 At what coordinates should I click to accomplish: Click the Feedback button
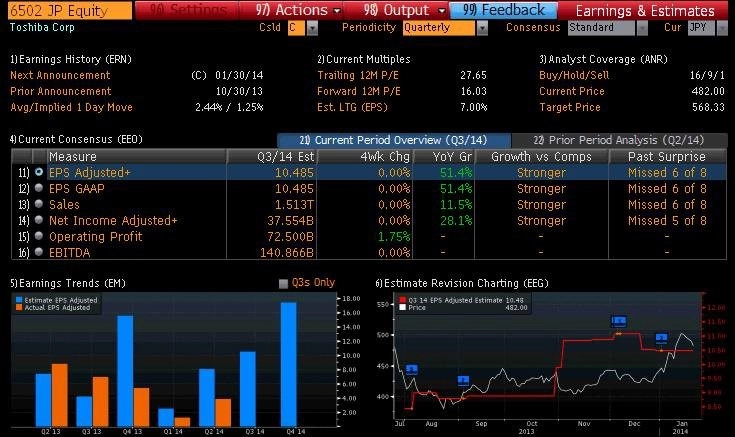[x=503, y=10]
